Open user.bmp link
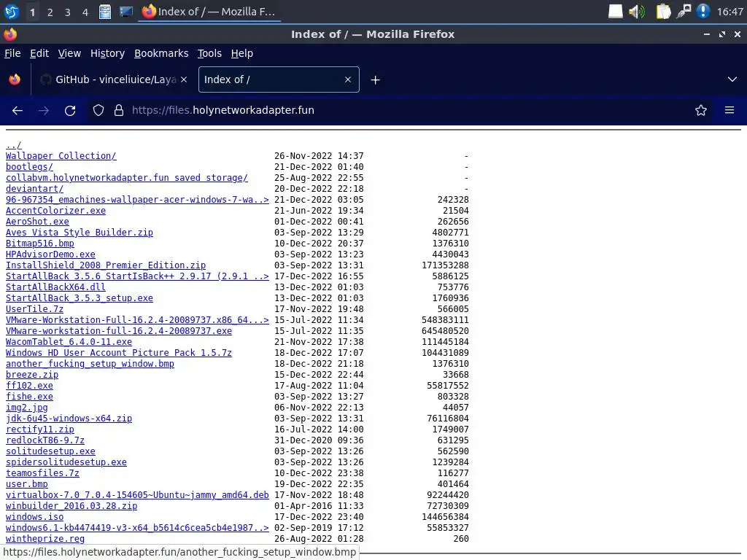 point(27,484)
